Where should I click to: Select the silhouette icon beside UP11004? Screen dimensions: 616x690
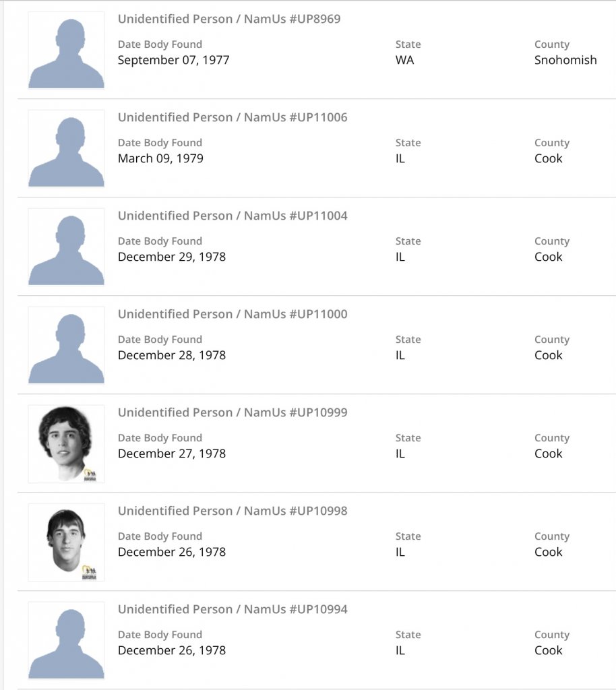pos(66,247)
